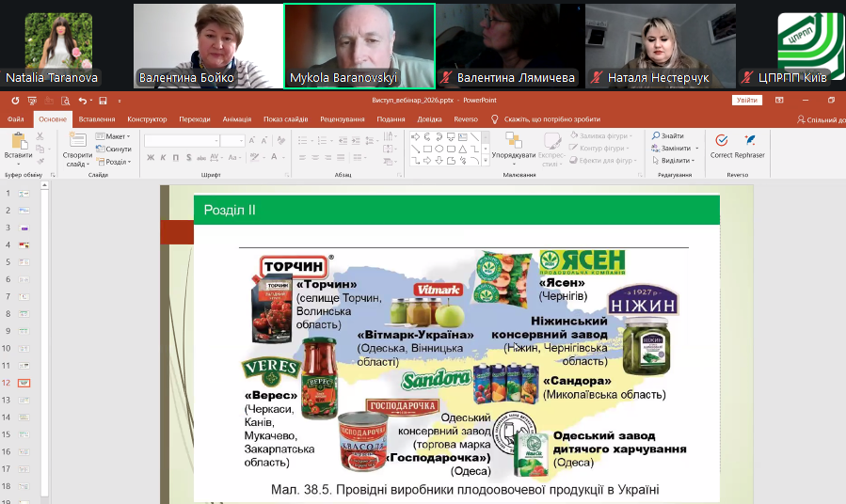Viewport: 846px width, 504px height.
Task: Click the Undo arrow in quick access toolbar
Action: [83, 101]
